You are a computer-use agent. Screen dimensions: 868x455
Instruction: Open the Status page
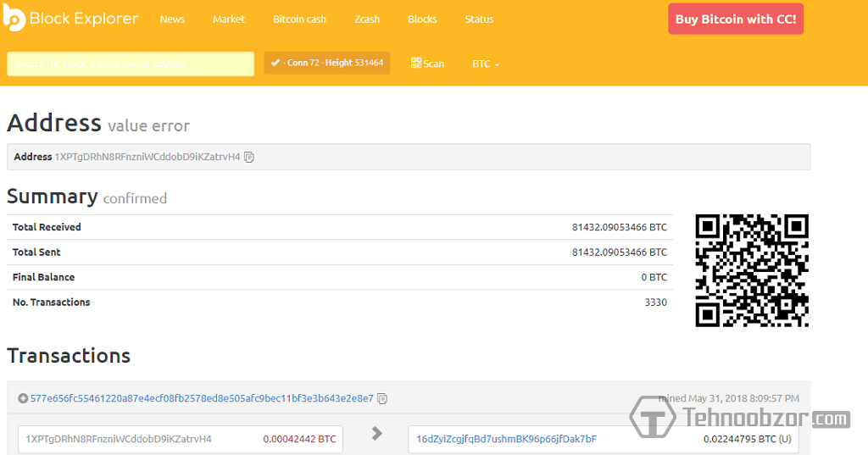click(x=480, y=19)
